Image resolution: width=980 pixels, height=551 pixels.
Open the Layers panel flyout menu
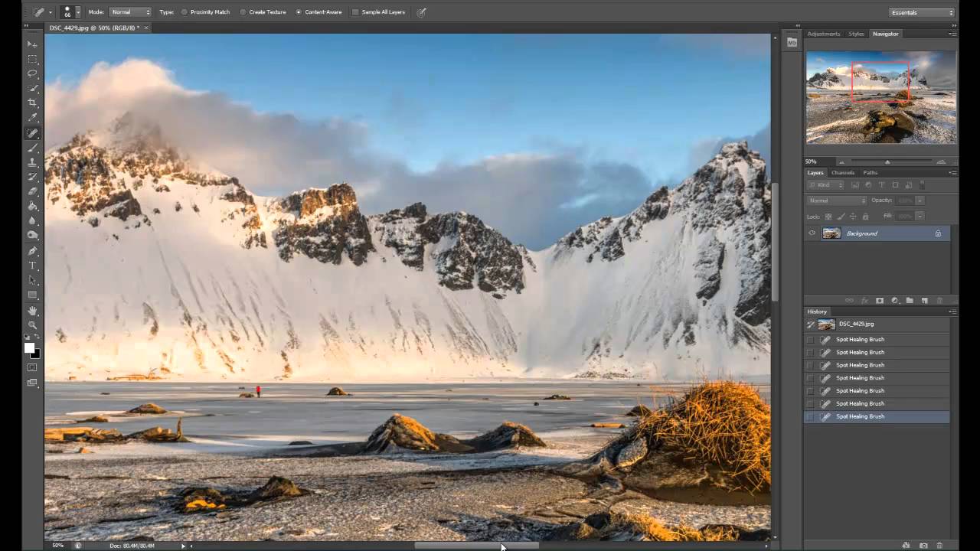tap(952, 172)
